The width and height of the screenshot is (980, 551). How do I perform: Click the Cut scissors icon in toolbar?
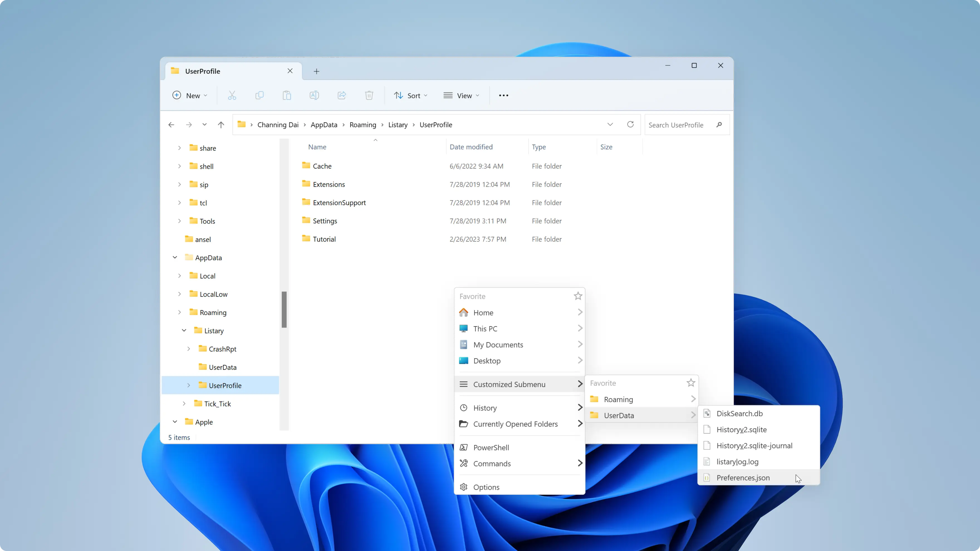(232, 95)
